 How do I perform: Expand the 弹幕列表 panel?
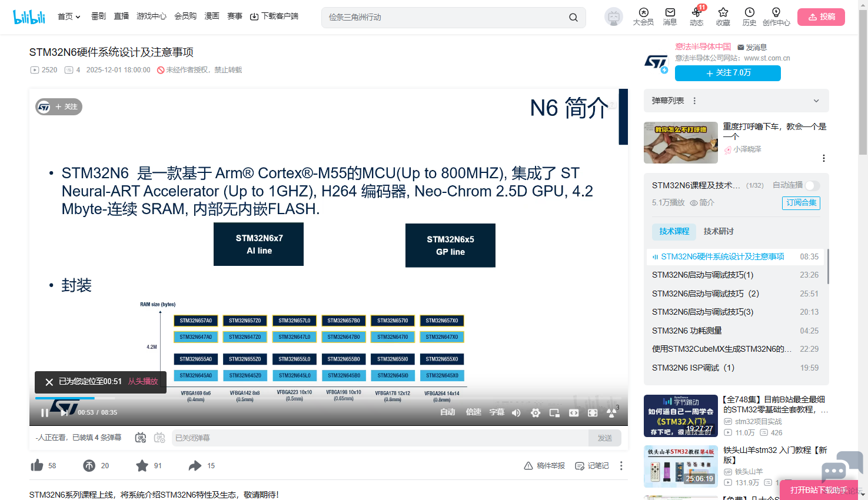coord(816,101)
